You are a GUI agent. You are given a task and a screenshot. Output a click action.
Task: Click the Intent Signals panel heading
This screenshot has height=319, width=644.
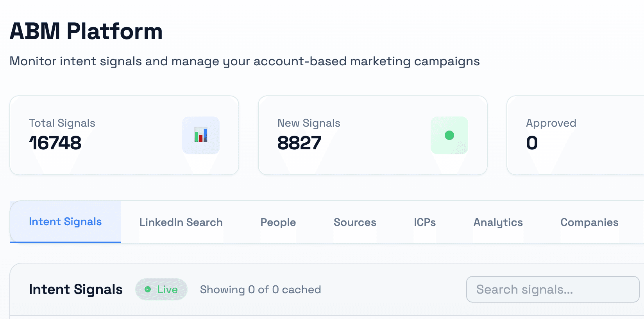click(76, 289)
